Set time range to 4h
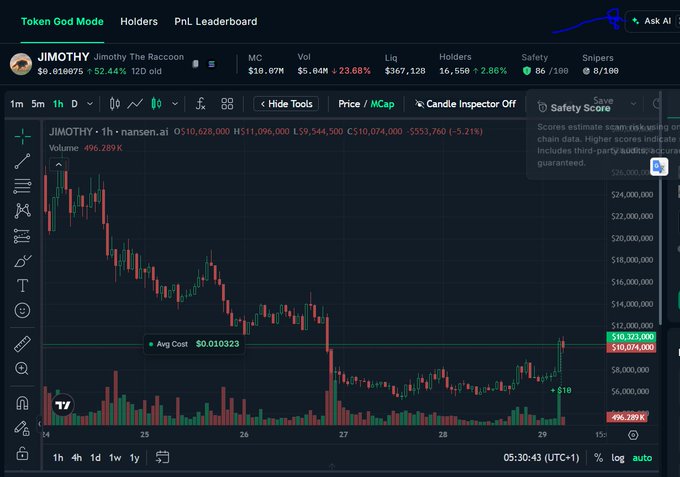The image size is (680, 477). pyautogui.click(x=77, y=457)
